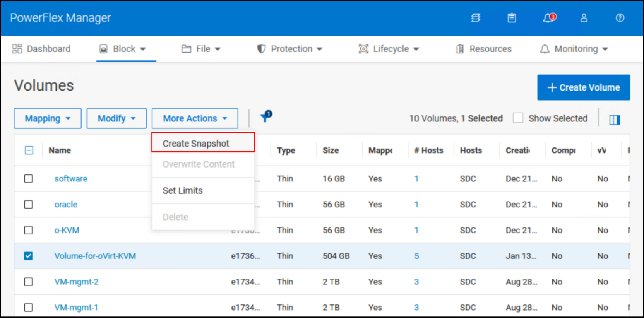Screen dimensions: 644x318
Task: Expand the Protection menu arrow
Action: pyautogui.click(x=319, y=49)
